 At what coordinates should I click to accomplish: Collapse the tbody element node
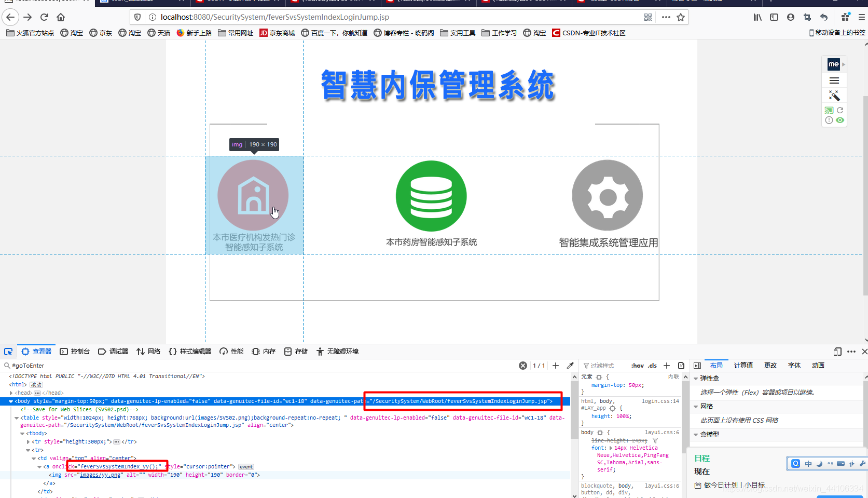coord(22,434)
